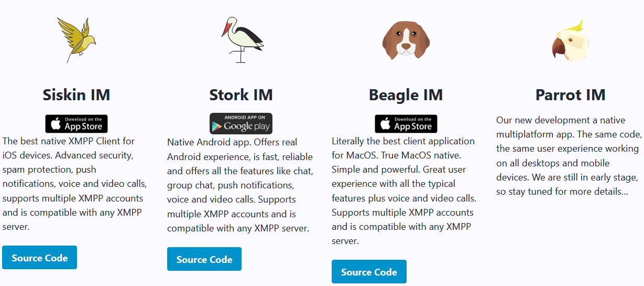
Task: Open Google Play badge under Stork IM
Action: coord(241,124)
